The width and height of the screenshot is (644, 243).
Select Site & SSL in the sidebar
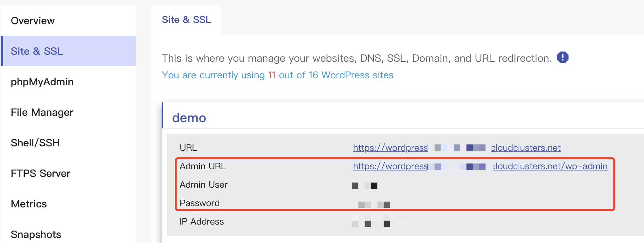[37, 51]
